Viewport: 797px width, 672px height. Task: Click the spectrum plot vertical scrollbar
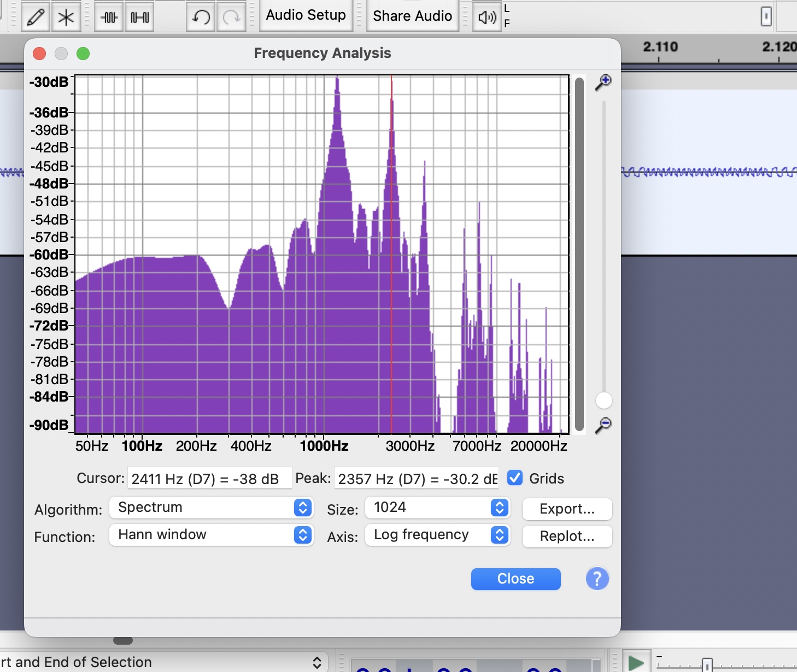pyautogui.click(x=579, y=255)
